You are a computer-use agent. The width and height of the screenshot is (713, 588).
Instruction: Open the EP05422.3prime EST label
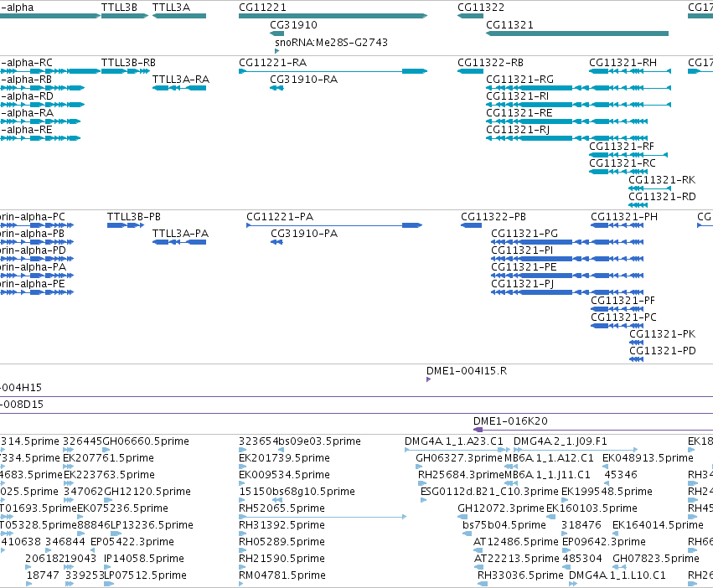coord(132,542)
